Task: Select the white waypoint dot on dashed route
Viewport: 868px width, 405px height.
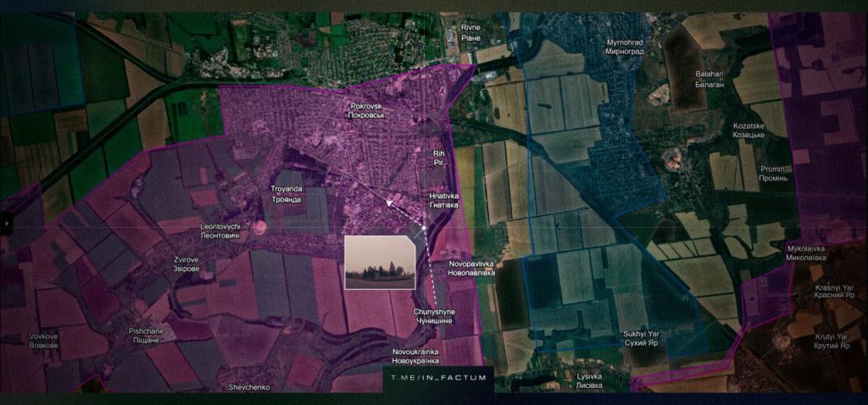Action: pos(423,230)
